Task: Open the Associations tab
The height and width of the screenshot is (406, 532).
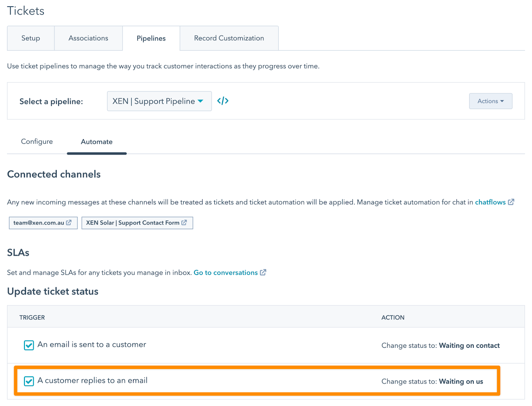Action: [88, 38]
